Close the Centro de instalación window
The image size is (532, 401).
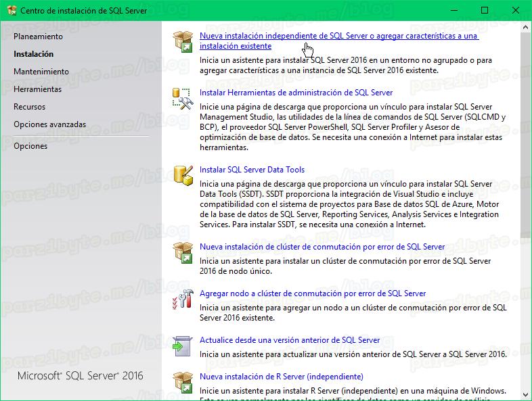point(516,11)
